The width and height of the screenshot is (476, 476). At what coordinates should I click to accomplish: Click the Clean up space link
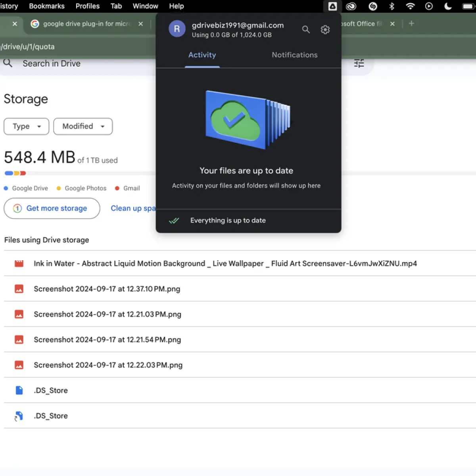tap(133, 208)
